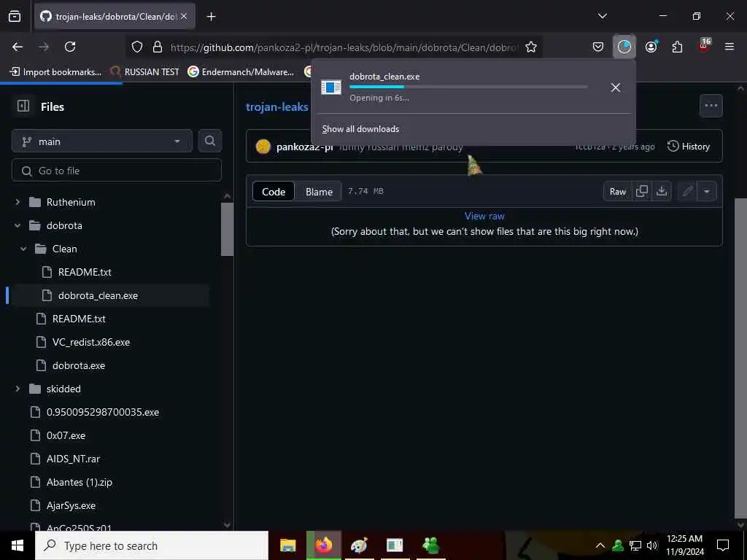Collapse the dobrota folder
This screenshot has height=560, width=747.
[18, 225]
